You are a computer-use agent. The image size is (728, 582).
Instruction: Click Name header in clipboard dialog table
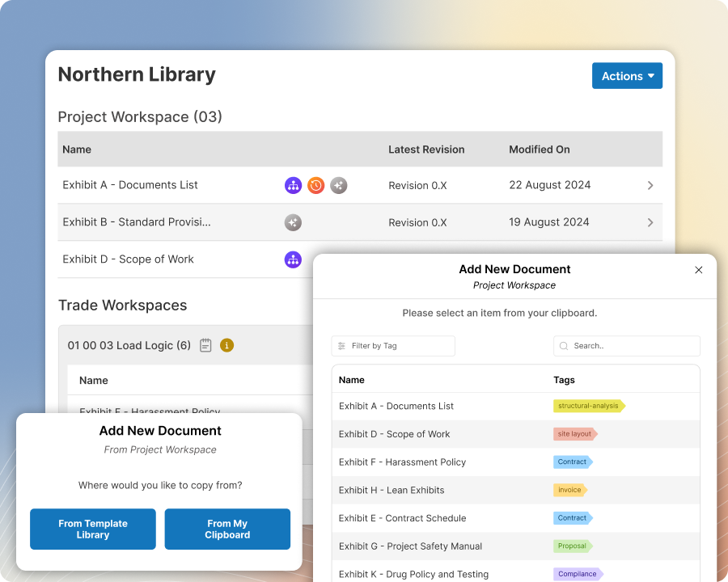(352, 380)
